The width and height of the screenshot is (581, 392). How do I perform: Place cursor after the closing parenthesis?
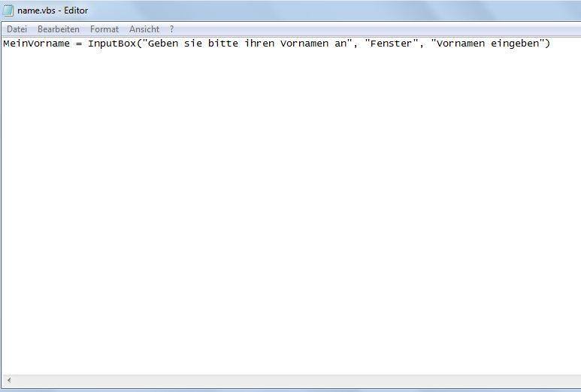(552, 44)
